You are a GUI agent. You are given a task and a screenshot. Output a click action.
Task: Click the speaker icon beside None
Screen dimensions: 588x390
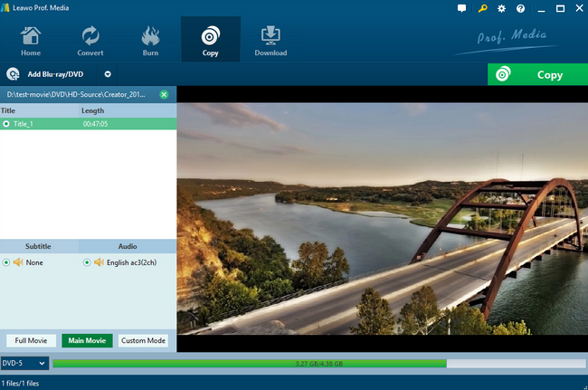tap(18, 262)
